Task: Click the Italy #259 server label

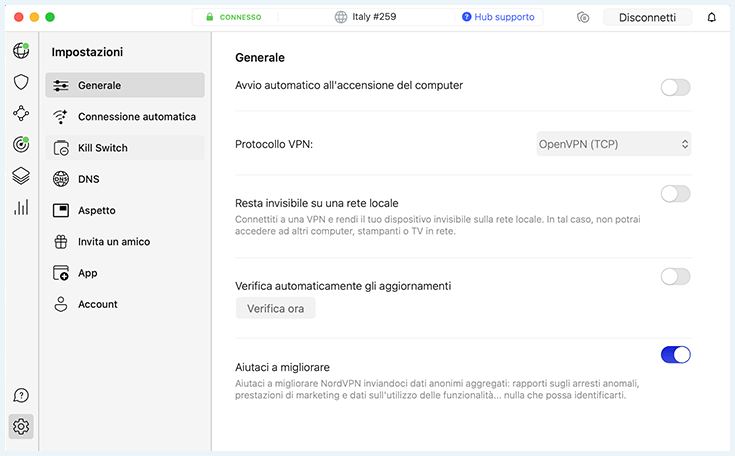Action: coord(374,17)
